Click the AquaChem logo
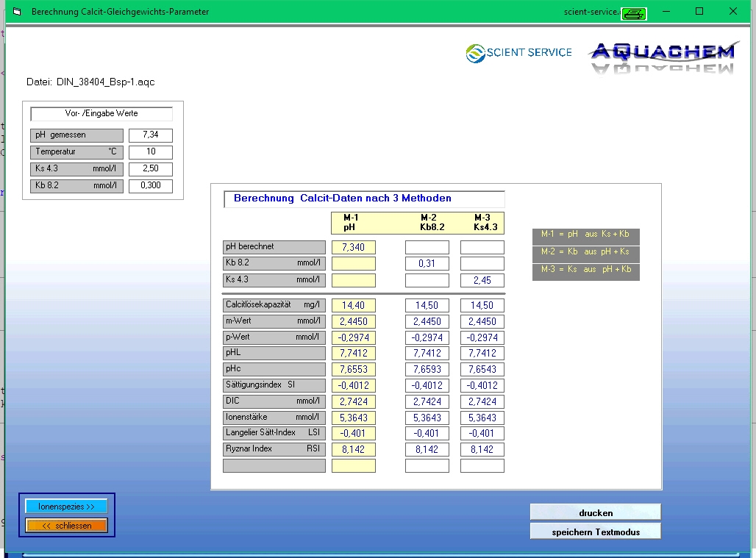 [x=663, y=57]
